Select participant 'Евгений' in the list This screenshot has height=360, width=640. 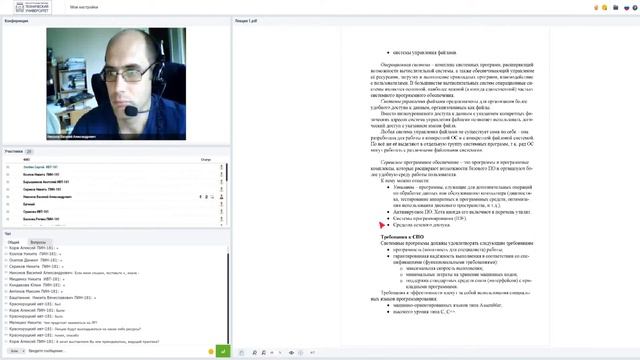tap(29, 204)
